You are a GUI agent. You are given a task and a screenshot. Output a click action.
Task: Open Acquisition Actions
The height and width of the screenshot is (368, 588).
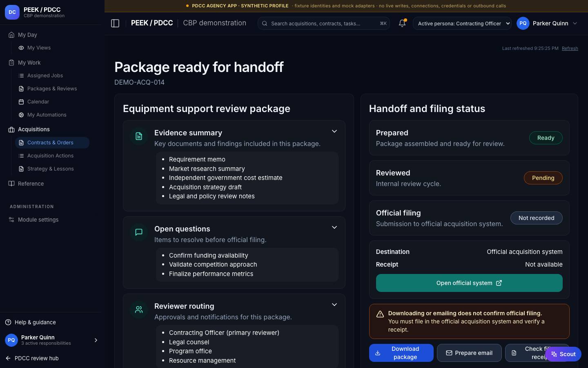[x=52, y=156]
